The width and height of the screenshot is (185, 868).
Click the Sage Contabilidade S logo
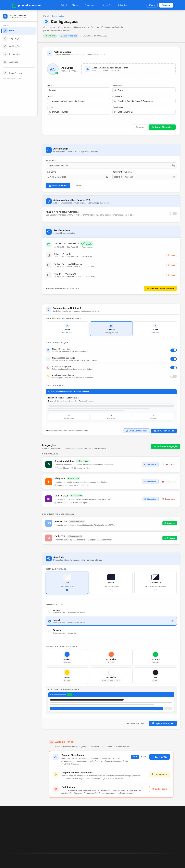click(49, 464)
